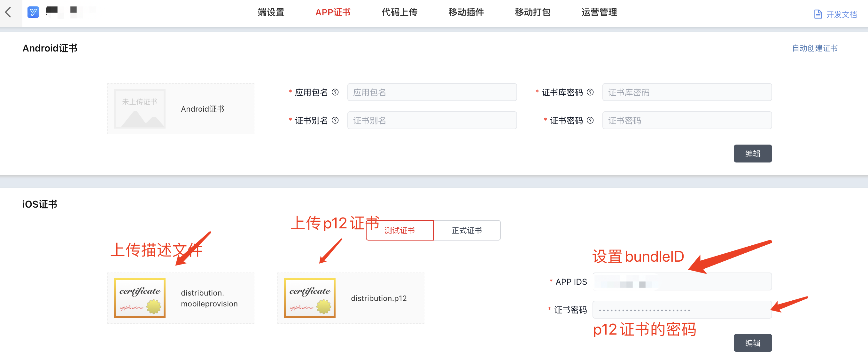This screenshot has width=868, height=364.
Task: Open the 移动插件 tab
Action: tap(466, 12)
